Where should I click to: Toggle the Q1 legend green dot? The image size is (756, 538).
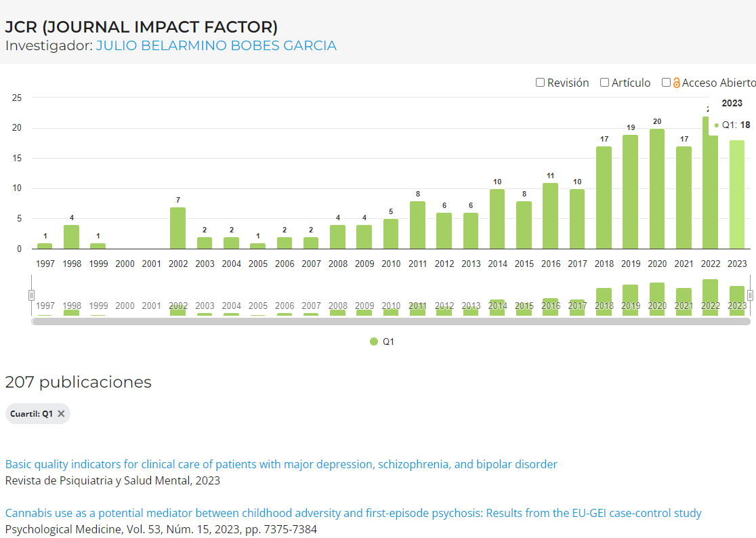(374, 342)
